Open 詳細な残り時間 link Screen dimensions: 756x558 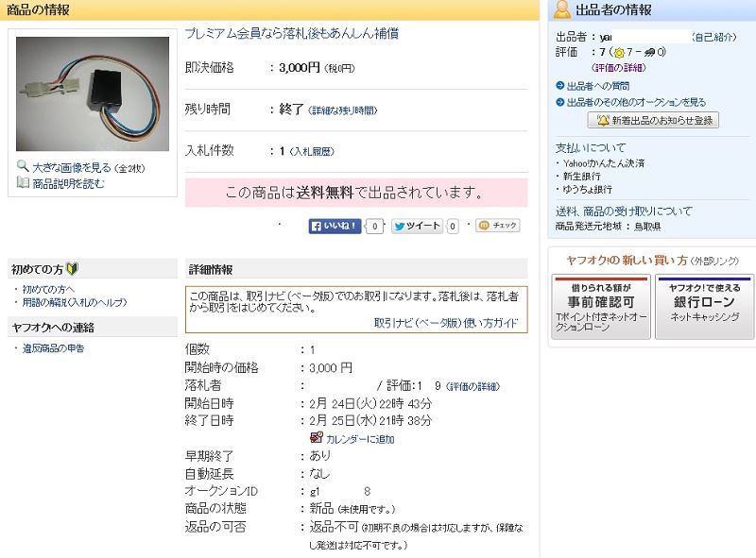pyautogui.click(x=343, y=110)
